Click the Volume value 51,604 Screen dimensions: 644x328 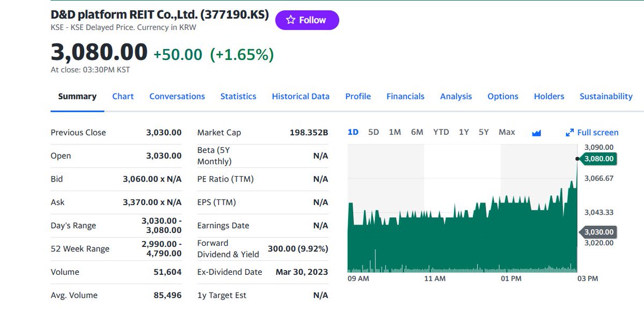[x=167, y=272]
